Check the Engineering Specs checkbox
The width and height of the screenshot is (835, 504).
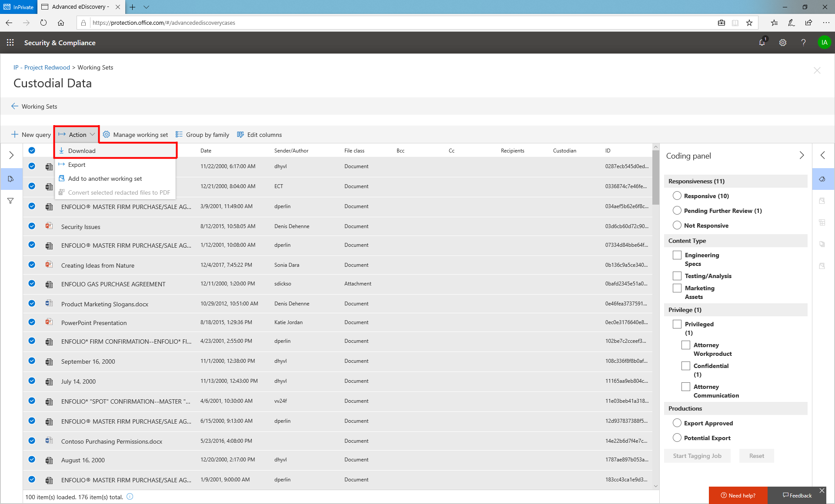(x=677, y=255)
